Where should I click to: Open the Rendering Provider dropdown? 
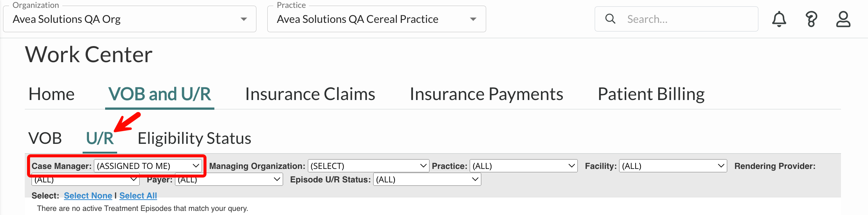pyautogui.click(x=85, y=180)
